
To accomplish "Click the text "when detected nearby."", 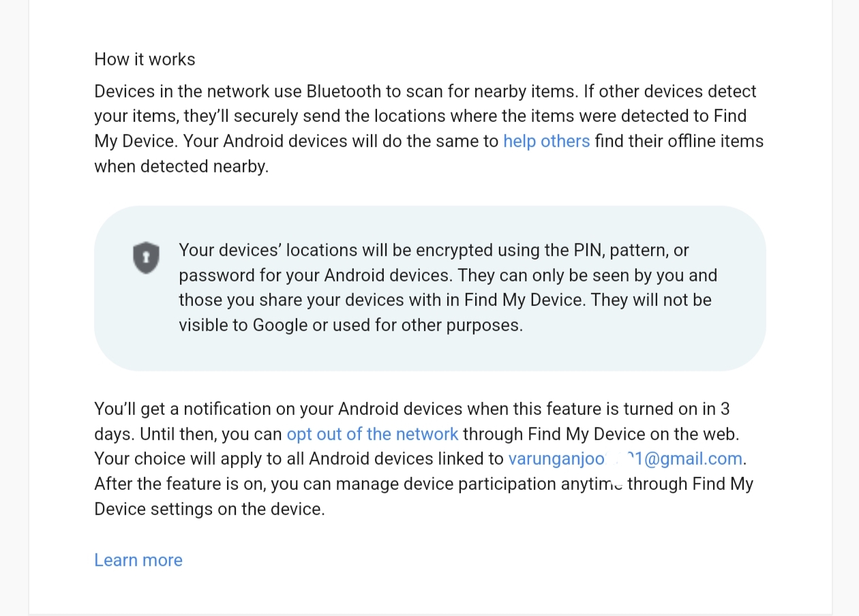I will tap(181, 166).
